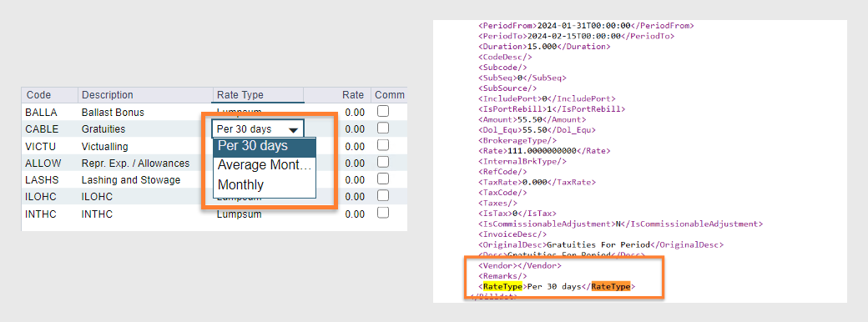Click 'Lashing and Stowage' description
Viewport: 868px width, 322px height.
tap(131, 180)
